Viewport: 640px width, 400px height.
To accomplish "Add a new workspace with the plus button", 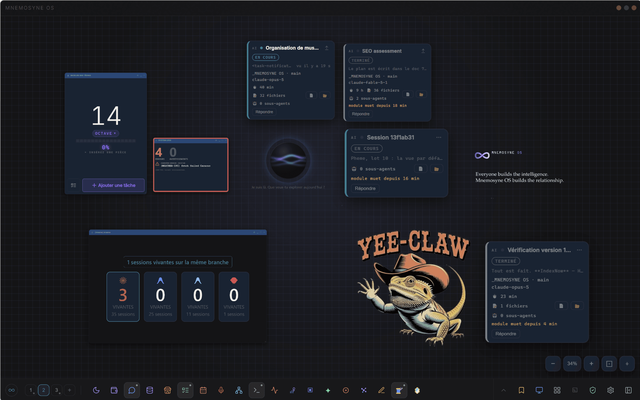I will click(x=69, y=390).
